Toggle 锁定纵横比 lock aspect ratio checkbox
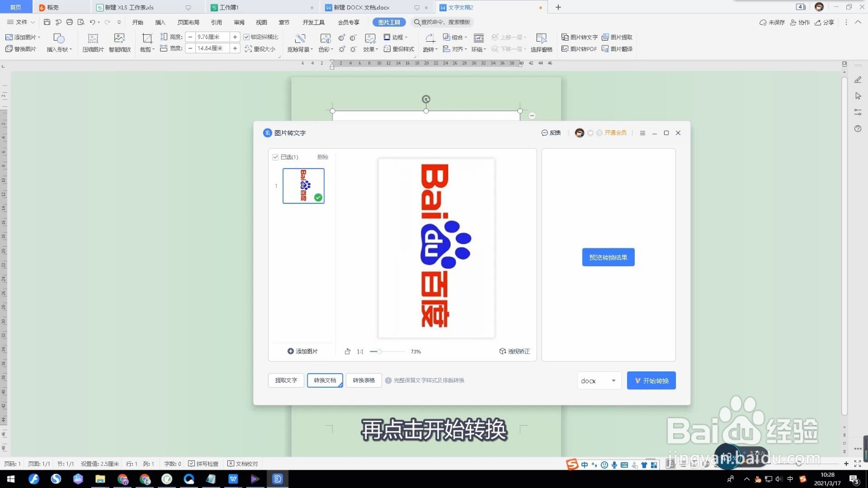Screen dimensions: 868x488 tap(246, 37)
